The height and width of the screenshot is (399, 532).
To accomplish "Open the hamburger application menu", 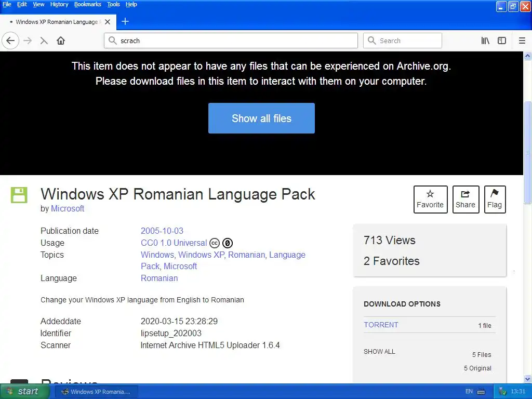I will tap(522, 41).
